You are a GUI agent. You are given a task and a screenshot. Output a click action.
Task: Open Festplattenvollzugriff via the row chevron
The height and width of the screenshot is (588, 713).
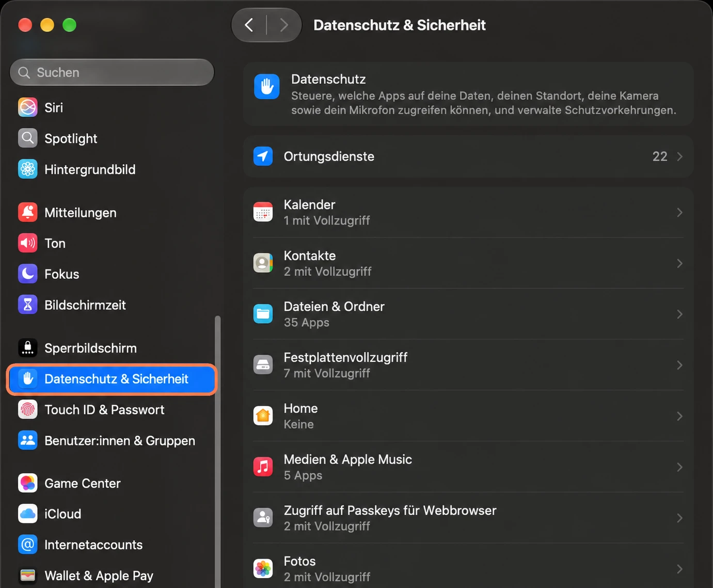point(679,365)
